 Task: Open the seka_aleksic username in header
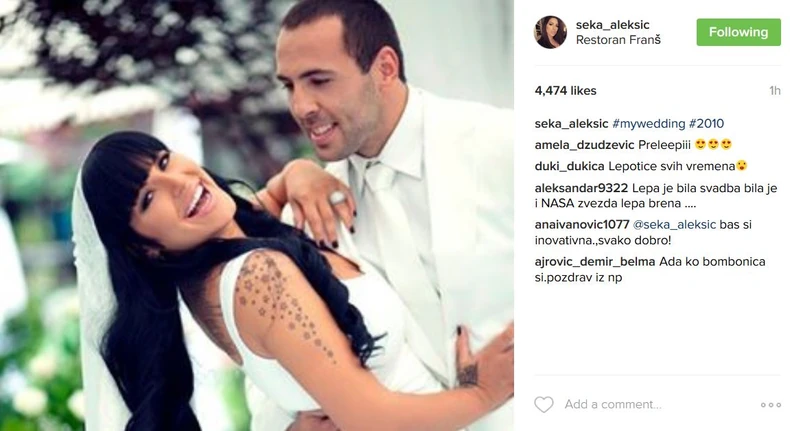613,25
